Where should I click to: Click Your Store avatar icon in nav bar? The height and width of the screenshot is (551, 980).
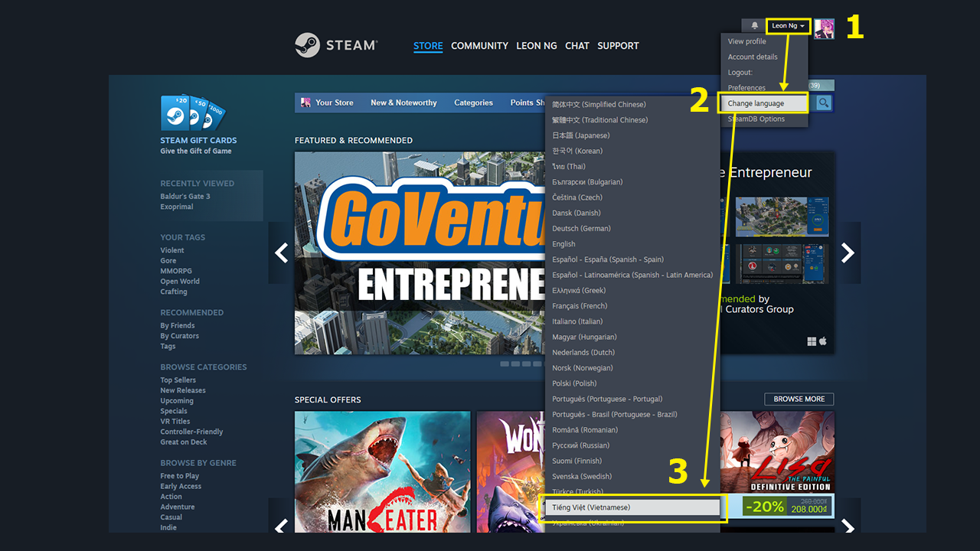tap(305, 103)
